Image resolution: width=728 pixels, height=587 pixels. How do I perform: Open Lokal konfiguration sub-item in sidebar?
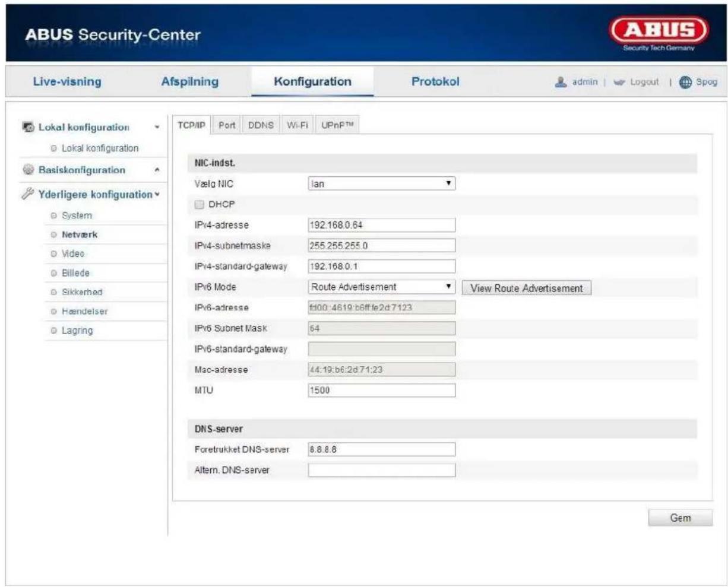100,148
